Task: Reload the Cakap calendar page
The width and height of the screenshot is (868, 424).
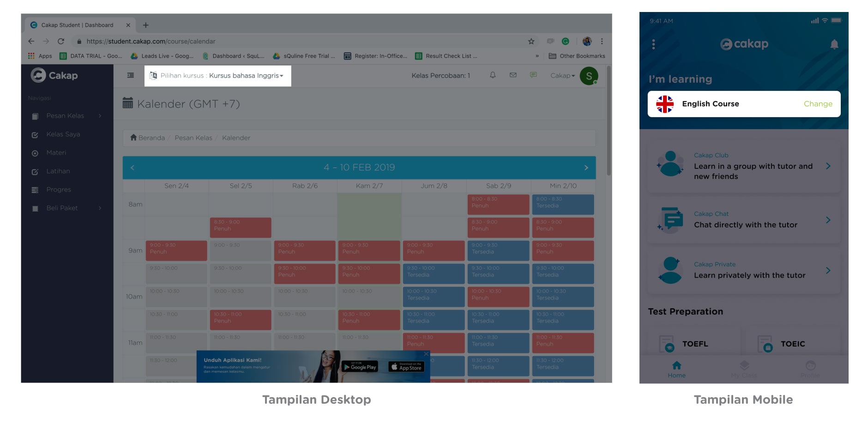Action: tap(61, 41)
